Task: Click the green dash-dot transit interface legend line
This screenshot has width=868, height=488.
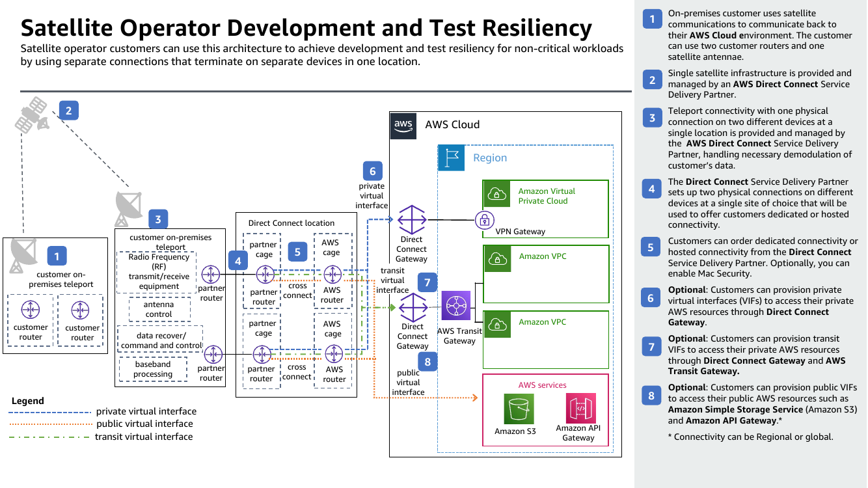Action: pos(49,437)
